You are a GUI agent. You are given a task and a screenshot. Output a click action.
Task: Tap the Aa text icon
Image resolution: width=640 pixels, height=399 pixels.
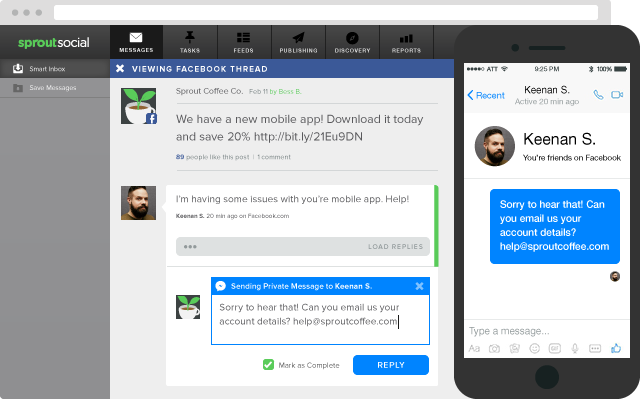(474, 348)
